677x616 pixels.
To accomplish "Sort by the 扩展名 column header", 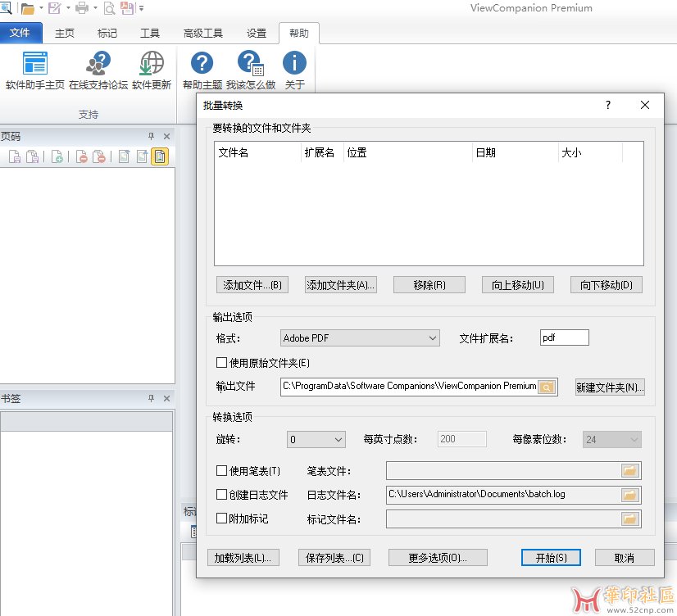I will (322, 152).
